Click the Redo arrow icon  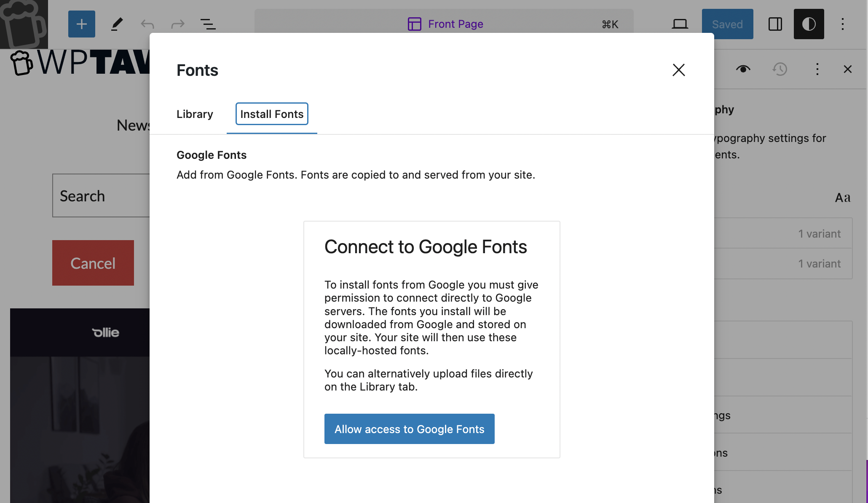[x=177, y=24]
